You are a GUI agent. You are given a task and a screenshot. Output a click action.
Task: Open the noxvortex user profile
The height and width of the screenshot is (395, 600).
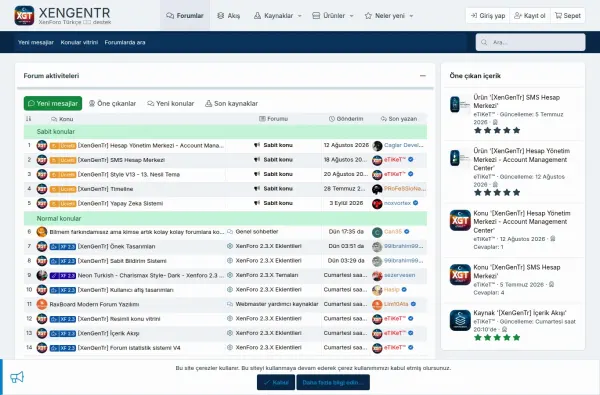tap(397, 204)
